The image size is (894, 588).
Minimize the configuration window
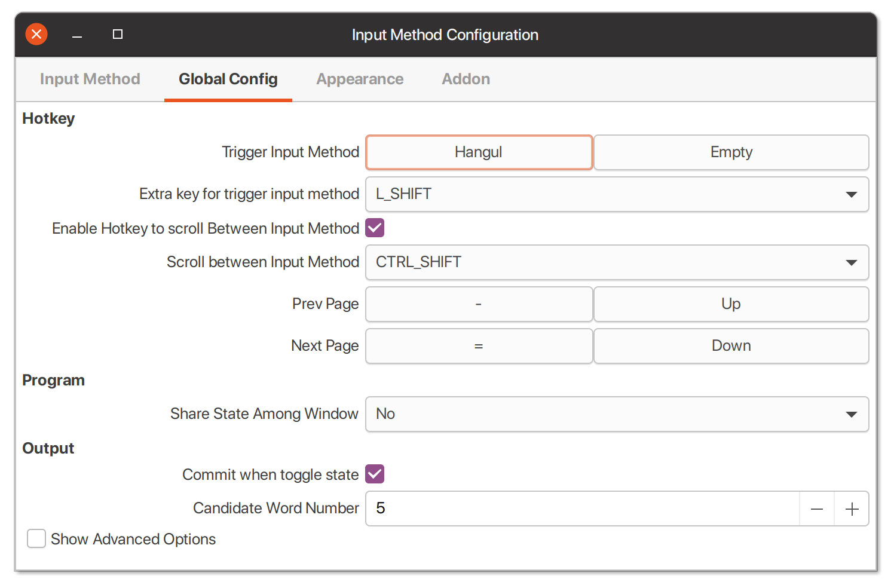coord(77,35)
